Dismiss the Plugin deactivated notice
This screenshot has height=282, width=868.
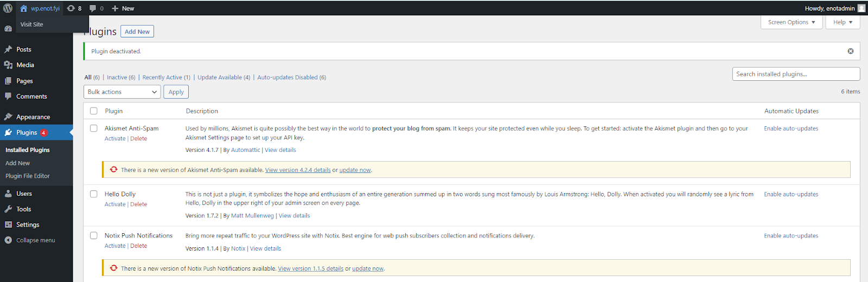coord(851,51)
